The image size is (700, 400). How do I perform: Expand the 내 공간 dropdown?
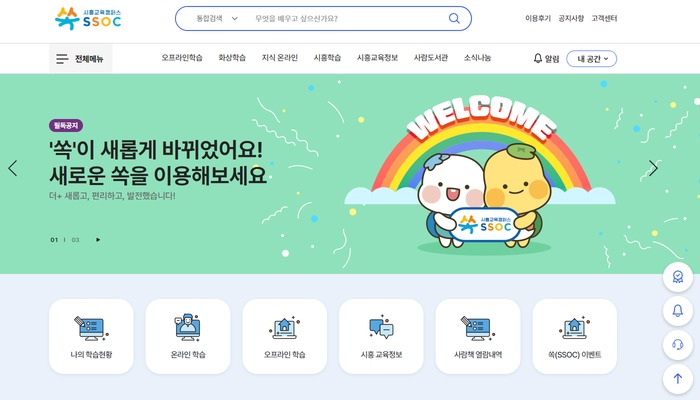pos(592,59)
